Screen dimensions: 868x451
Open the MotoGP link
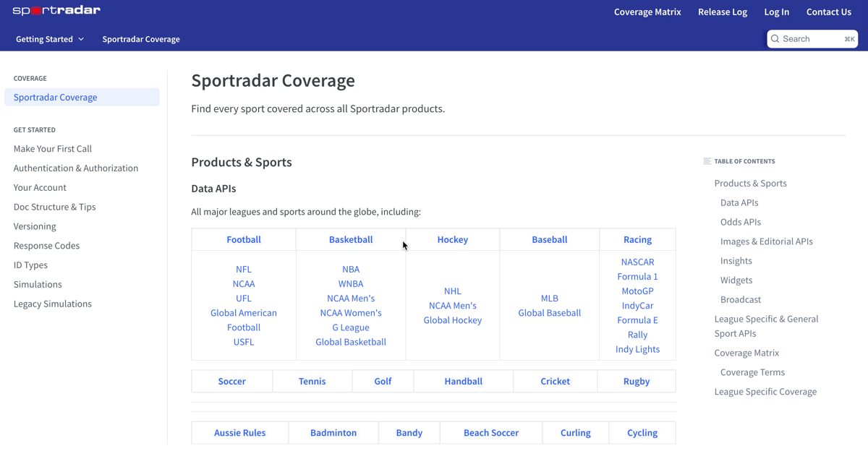click(637, 291)
